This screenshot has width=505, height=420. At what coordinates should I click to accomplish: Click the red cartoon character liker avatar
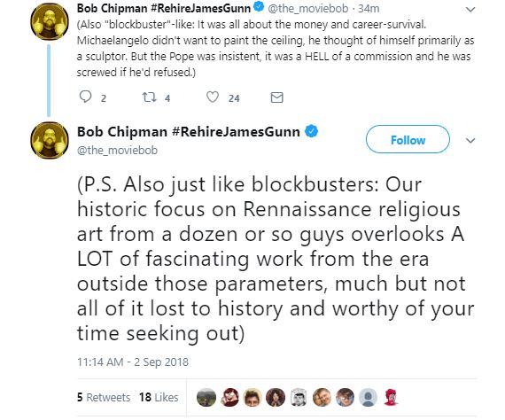[391, 397]
